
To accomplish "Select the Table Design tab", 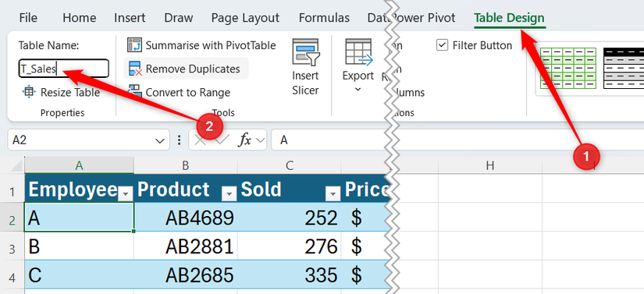I will (509, 18).
